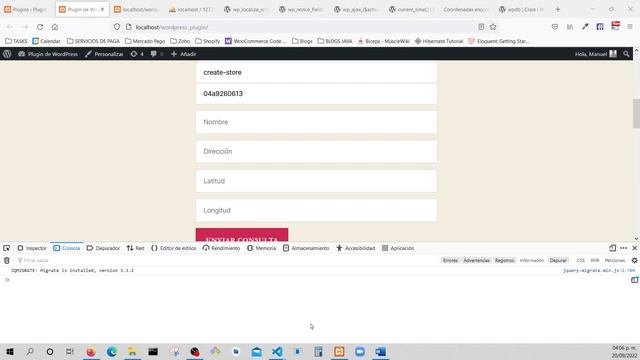Screen dimensions: 640x360
Task: Toggle the Depurar log filter
Action: pos(558,260)
